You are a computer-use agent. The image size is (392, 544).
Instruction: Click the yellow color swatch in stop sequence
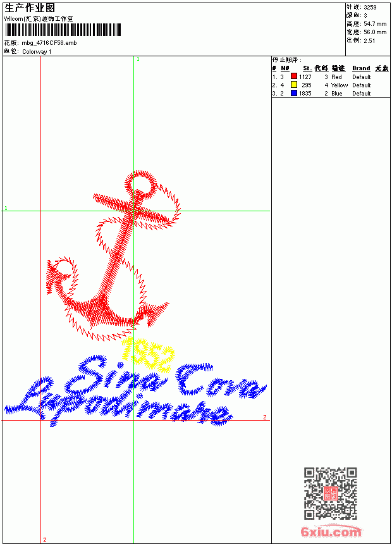click(x=294, y=85)
